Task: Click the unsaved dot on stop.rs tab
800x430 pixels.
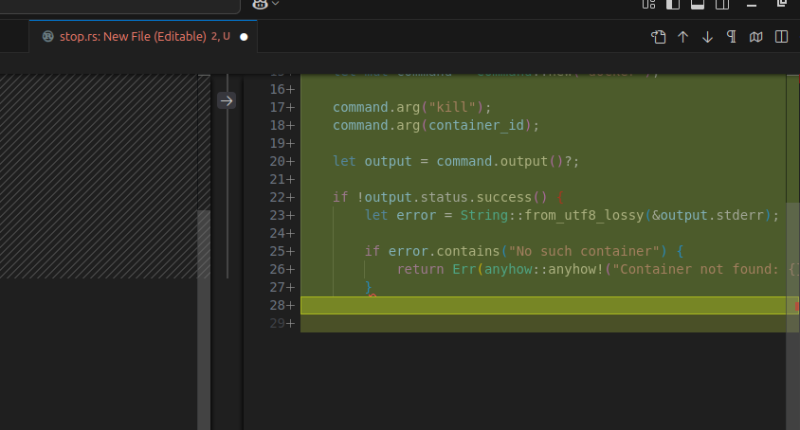Action: tap(243, 37)
